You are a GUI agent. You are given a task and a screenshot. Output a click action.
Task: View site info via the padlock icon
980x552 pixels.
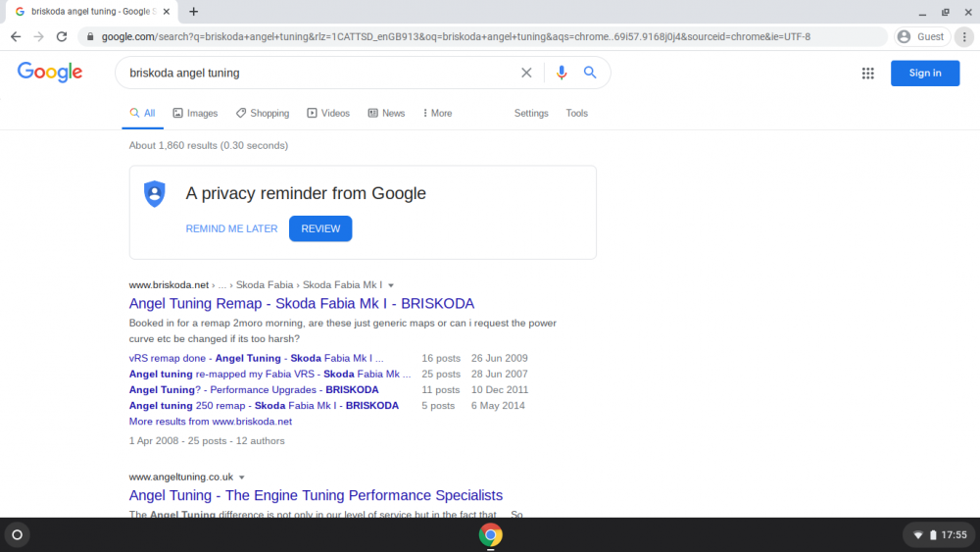(x=90, y=37)
